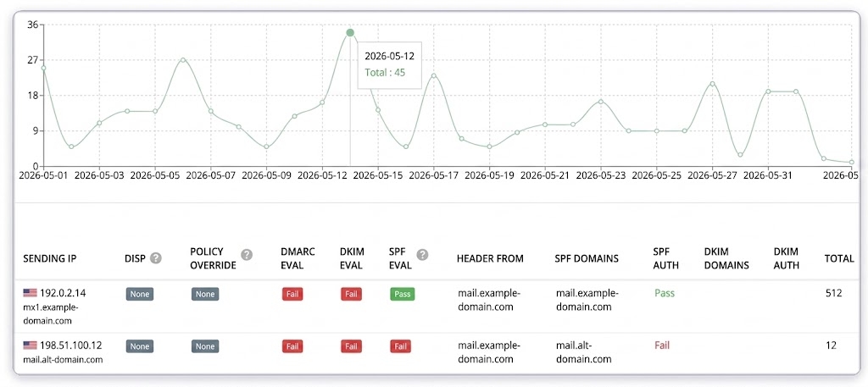This screenshot has height=387, width=868.
Task: Click the help icon next to POLICY OVERRIDE
Action: [247, 254]
